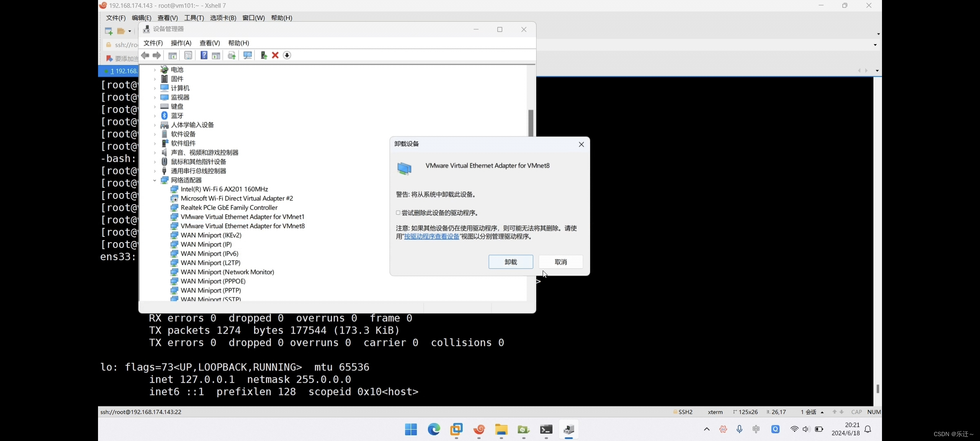This screenshot has width=980, height=441.
Task: Open Windows Start menu
Action: point(411,430)
